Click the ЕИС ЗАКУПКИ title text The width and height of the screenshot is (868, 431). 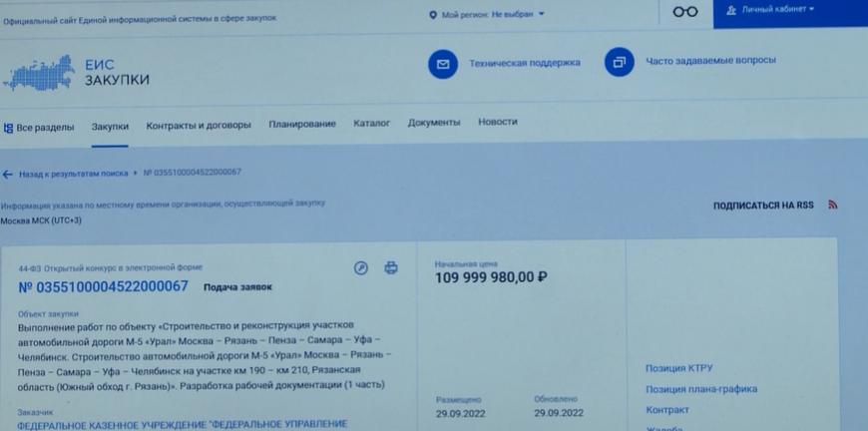pyautogui.click(x=117, y=73)
